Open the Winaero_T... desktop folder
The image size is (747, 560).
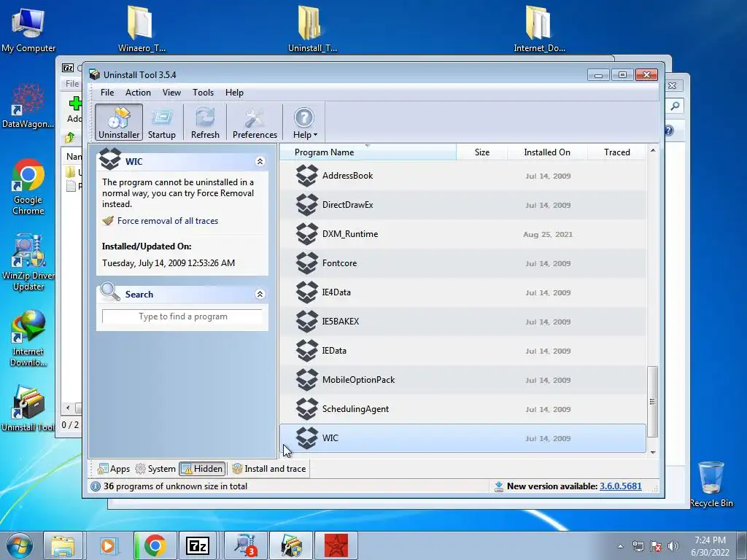click(142, 28)
